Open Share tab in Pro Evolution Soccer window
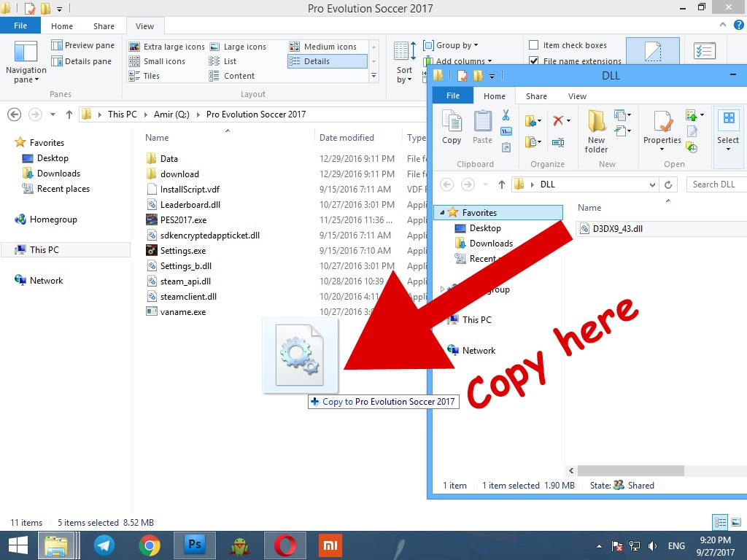Viewport: 747px width, 560px height. (104, 26)
